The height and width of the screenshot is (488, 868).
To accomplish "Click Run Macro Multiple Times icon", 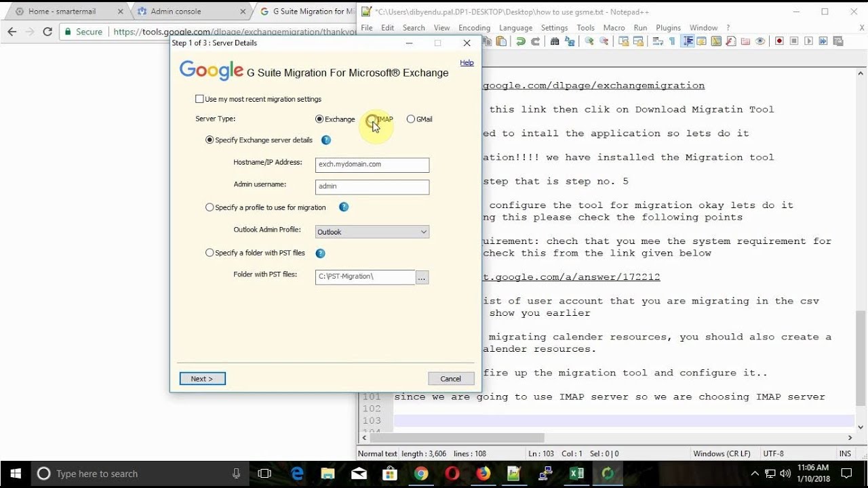I will [x=823, y=41].
